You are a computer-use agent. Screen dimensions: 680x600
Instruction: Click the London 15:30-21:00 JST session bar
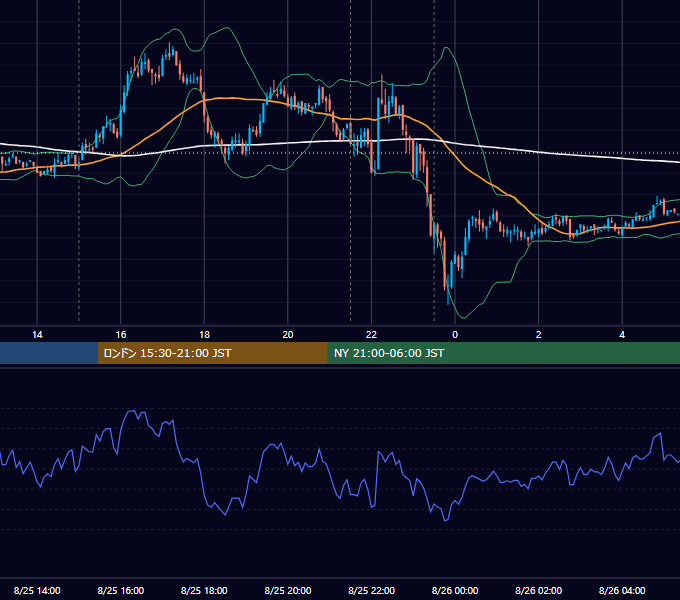(212, 353)
